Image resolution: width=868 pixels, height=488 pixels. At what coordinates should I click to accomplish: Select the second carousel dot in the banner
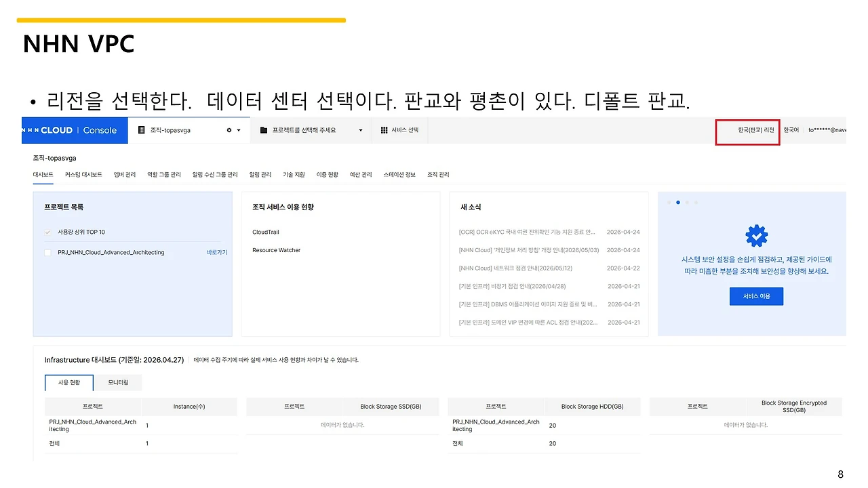click(x=677, y=202)
